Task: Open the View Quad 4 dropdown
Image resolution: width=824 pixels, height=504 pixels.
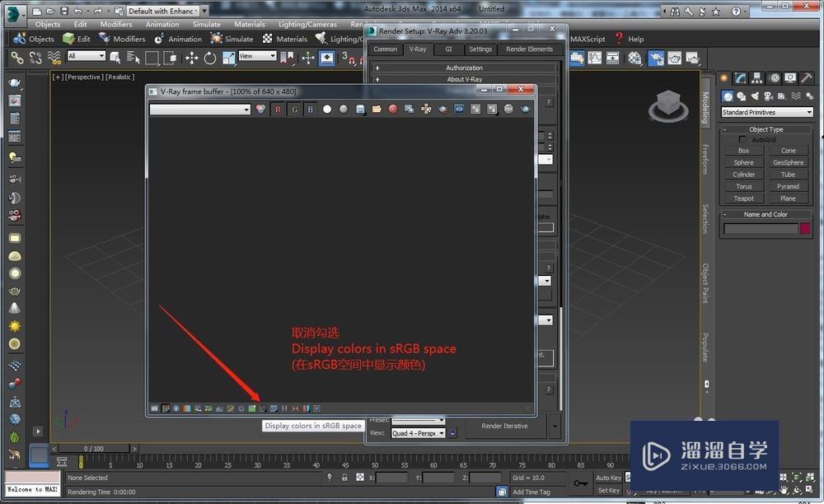Action: [x=418, y=433]
